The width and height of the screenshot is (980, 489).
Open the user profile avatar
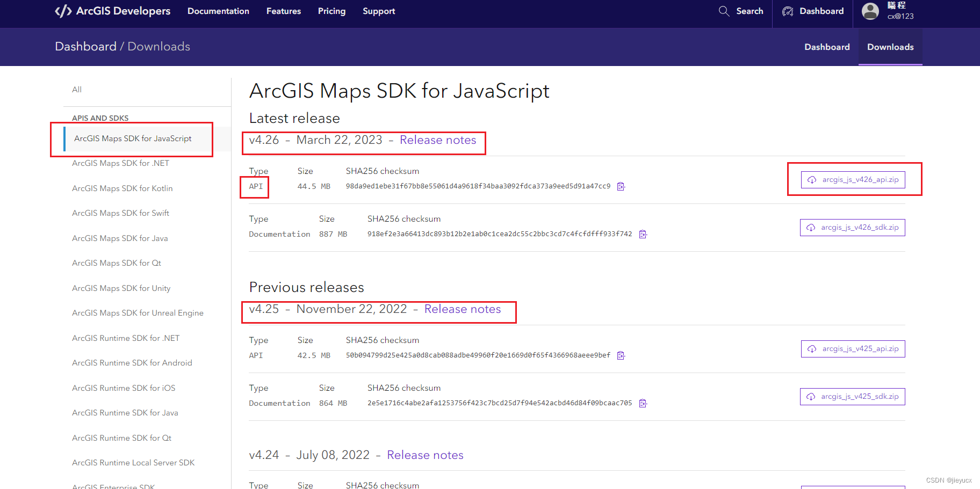click(x=870, y=11)
